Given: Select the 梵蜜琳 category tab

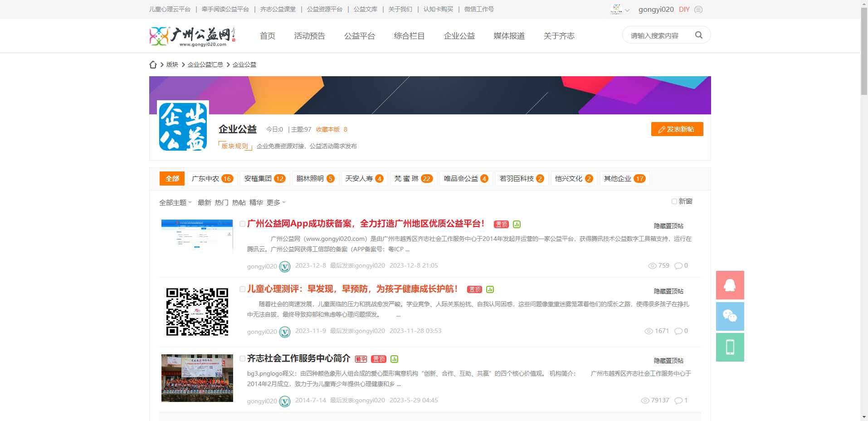Looking at the screenshot, I should (413, 178).
